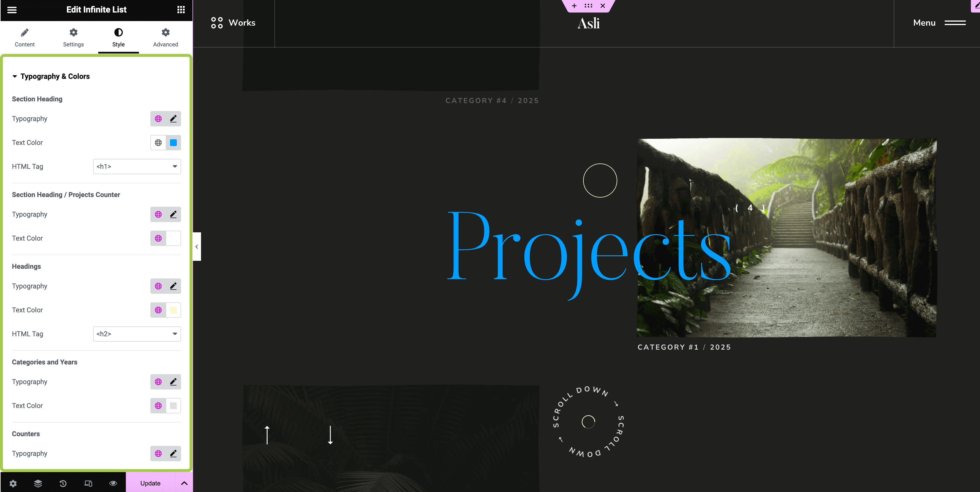The width and height of the screenshot is (980, 492).
Task: Open Section Heading HTML Tag dropdown
Action: pos(137,166)
